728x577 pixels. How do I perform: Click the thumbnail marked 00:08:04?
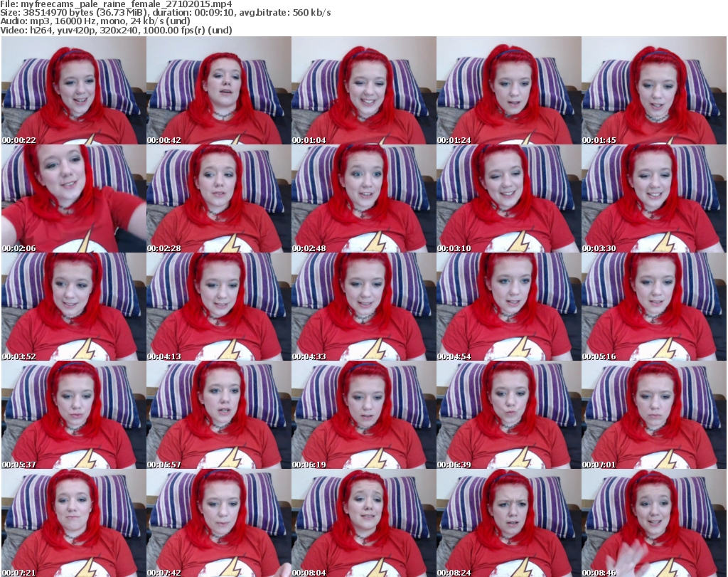point(363,523)
